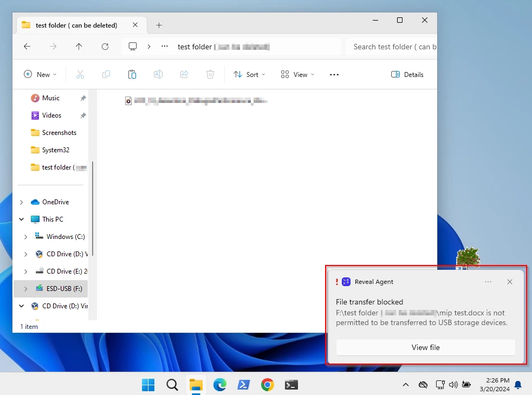The width and height of the screenshot is (532, 395).
Task: Click the Copy icon in toolbar
Action: pyautogui.click(x=106, y=74)
